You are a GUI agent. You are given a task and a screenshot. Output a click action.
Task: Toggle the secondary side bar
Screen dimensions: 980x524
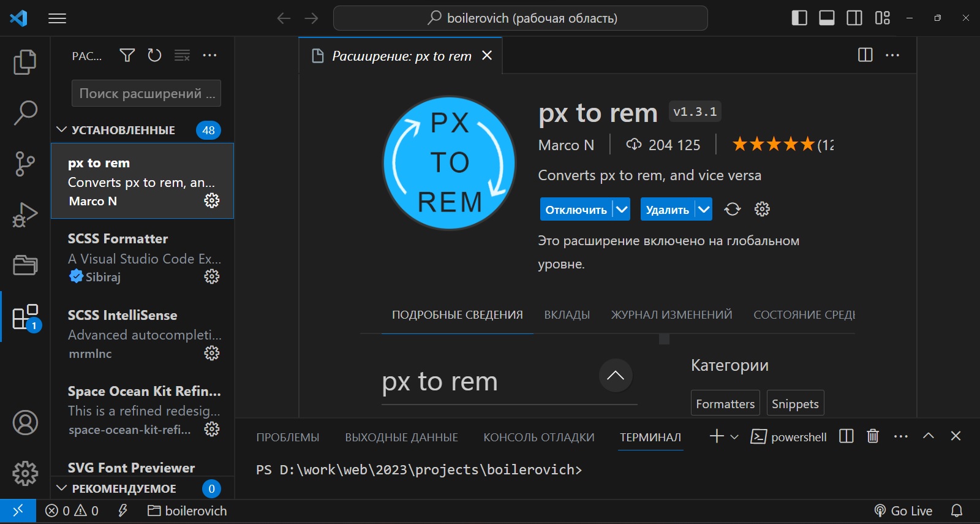point(854,18)
